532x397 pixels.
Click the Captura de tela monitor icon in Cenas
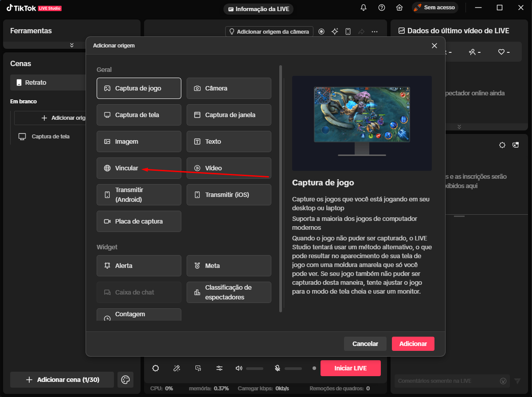coord(22,137)
